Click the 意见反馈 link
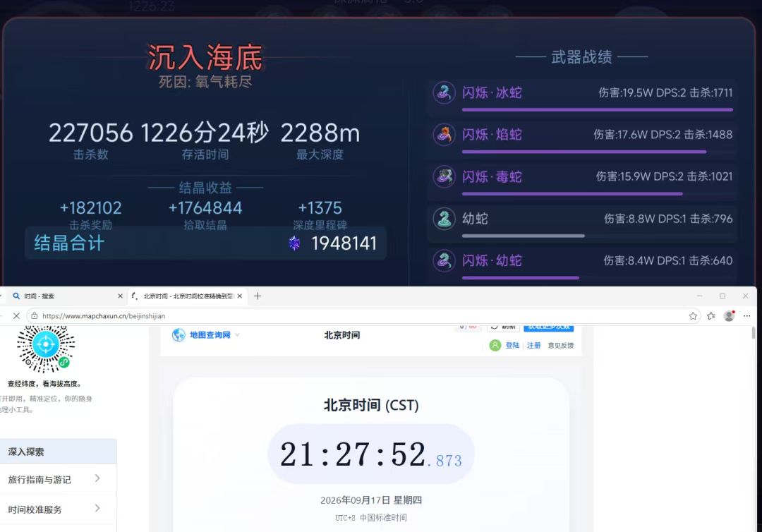This screenshot has height=532, width=762. [561, 346]
